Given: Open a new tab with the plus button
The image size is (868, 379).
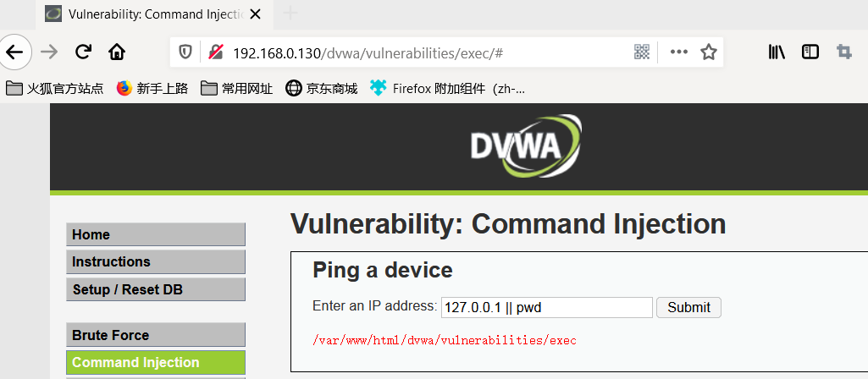Looking at the screenshot, I should (x=290, y=14).
